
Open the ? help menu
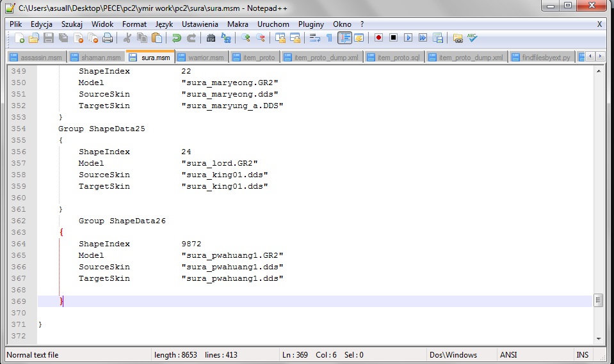pyautogui.click(x=362, y=24)
